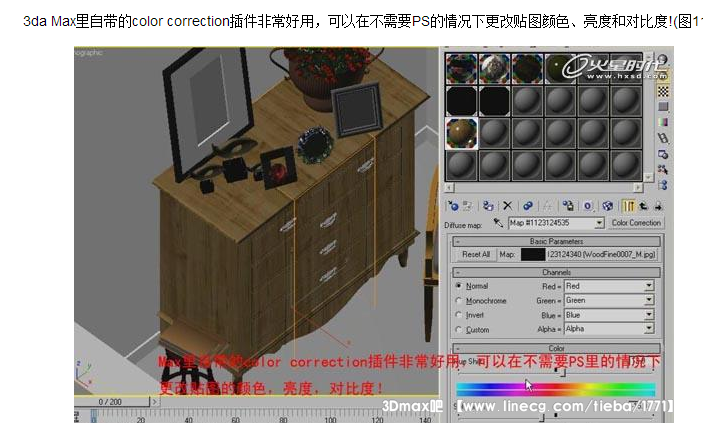Select the Invert radio button
Screen dimensions: 703x423
[x=458, y=314]
